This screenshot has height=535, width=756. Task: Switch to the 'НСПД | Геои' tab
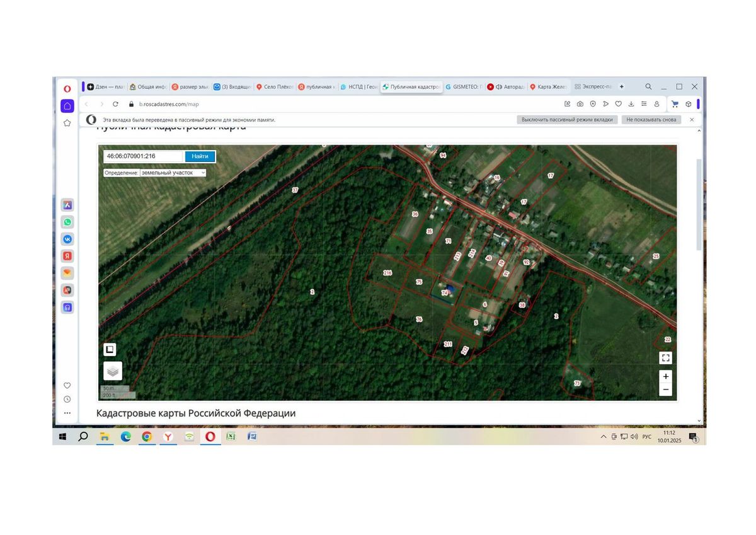(x=359, y=87)
